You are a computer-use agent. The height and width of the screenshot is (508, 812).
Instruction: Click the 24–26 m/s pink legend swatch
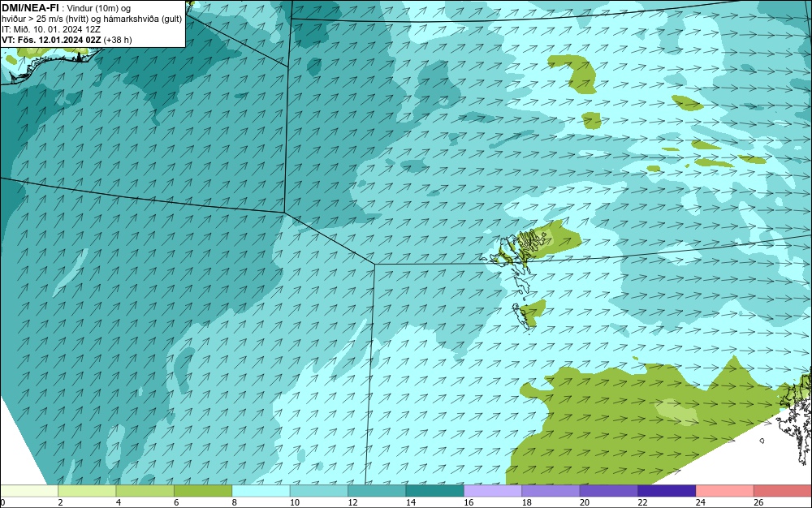tap(725, 490)
